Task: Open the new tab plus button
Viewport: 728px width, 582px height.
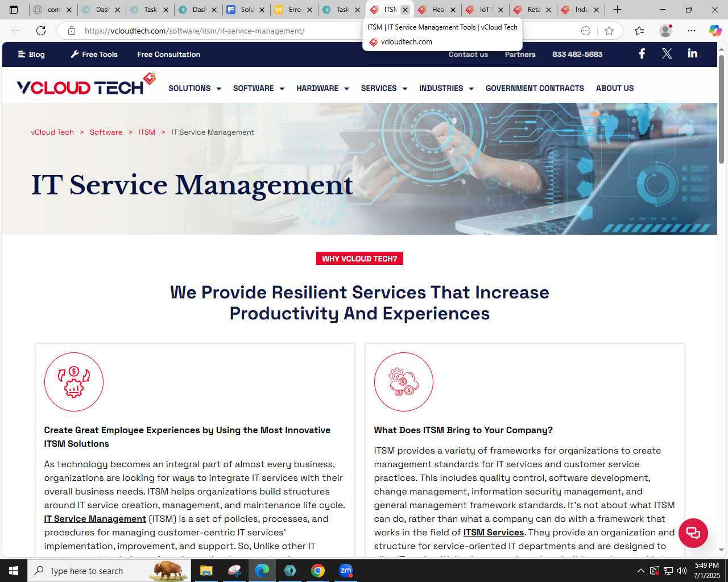Action: 617,10
